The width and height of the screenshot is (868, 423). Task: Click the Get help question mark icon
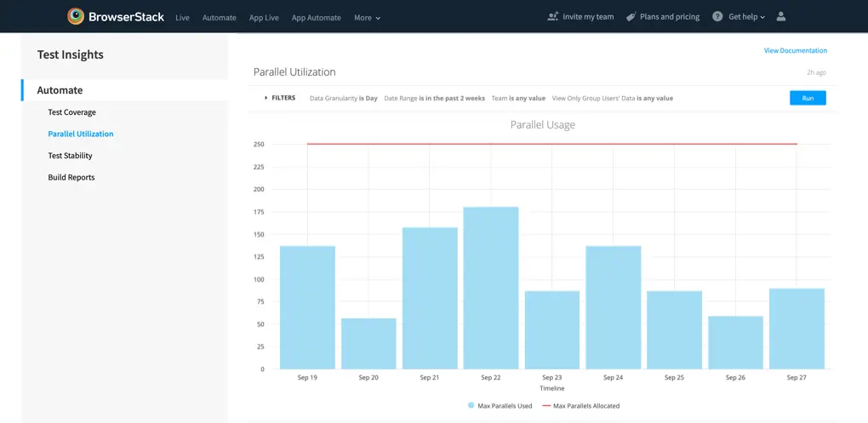pos(717,16)
